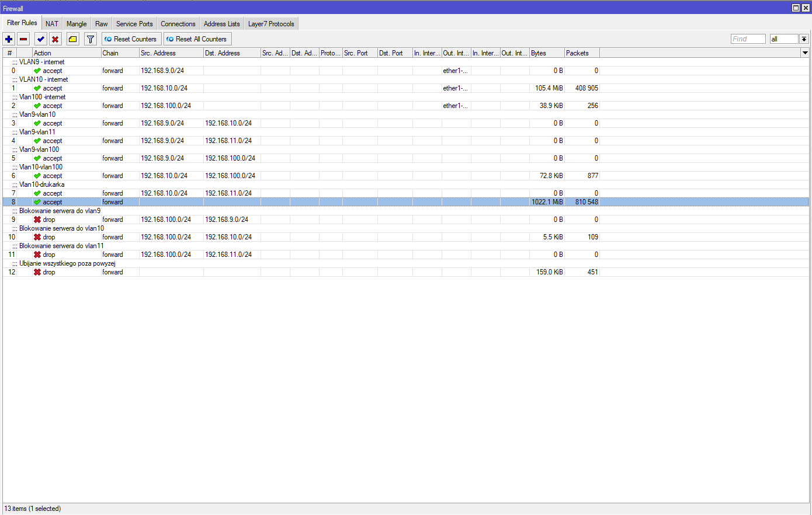Open the Raw tab
The image size is (812, 515).
[x=102, y=24]
